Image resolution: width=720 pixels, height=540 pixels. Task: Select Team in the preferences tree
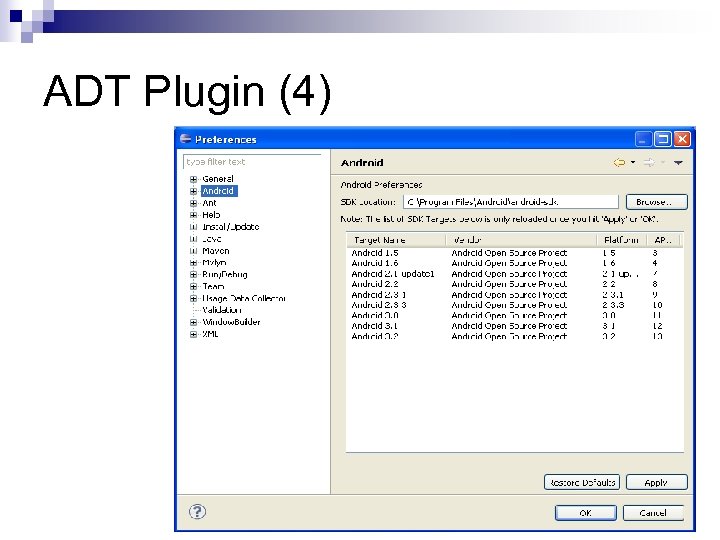pos(213,286)
